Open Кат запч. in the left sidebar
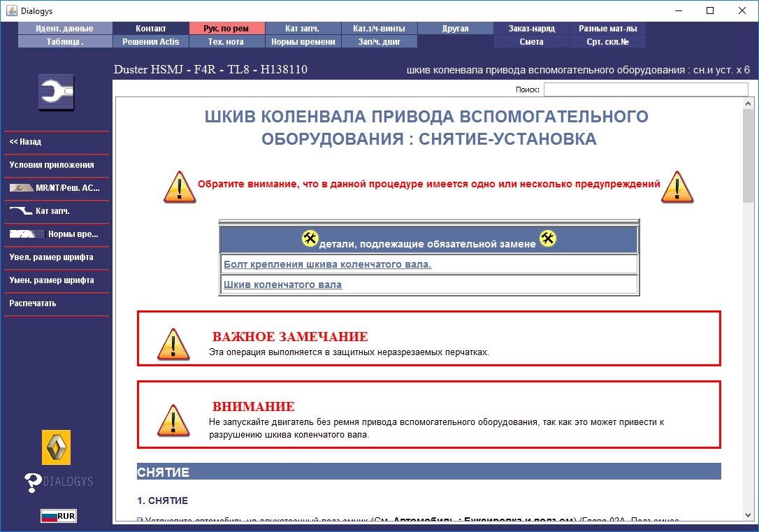Image resolution: width=759 pixels, height=532 pixels. (57, 211)
